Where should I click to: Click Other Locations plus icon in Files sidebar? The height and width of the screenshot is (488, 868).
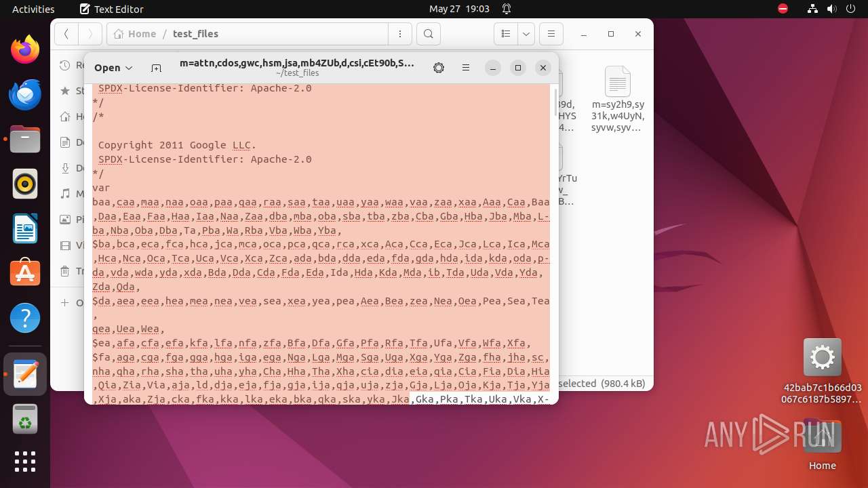[x=65, y=302]
